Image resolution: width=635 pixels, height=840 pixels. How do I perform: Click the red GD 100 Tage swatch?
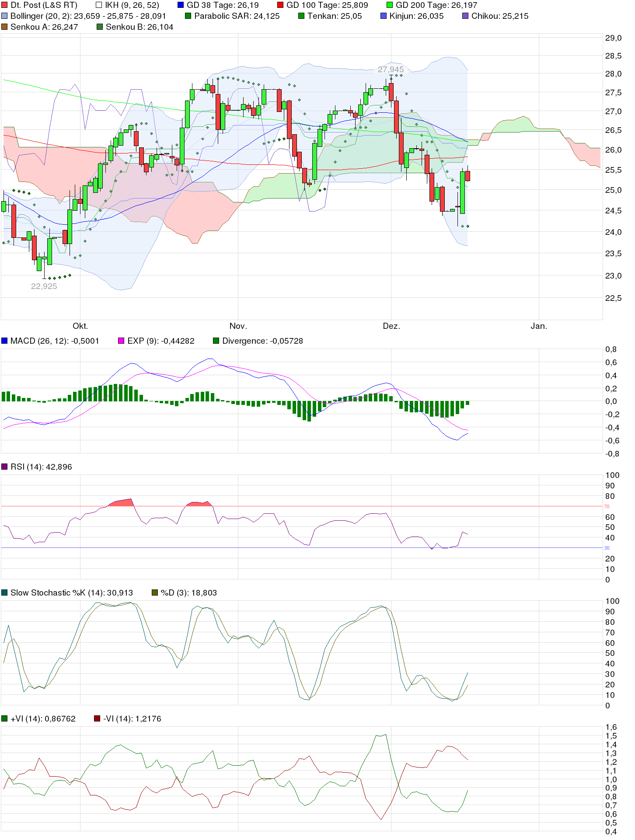(x=280, y=5)
